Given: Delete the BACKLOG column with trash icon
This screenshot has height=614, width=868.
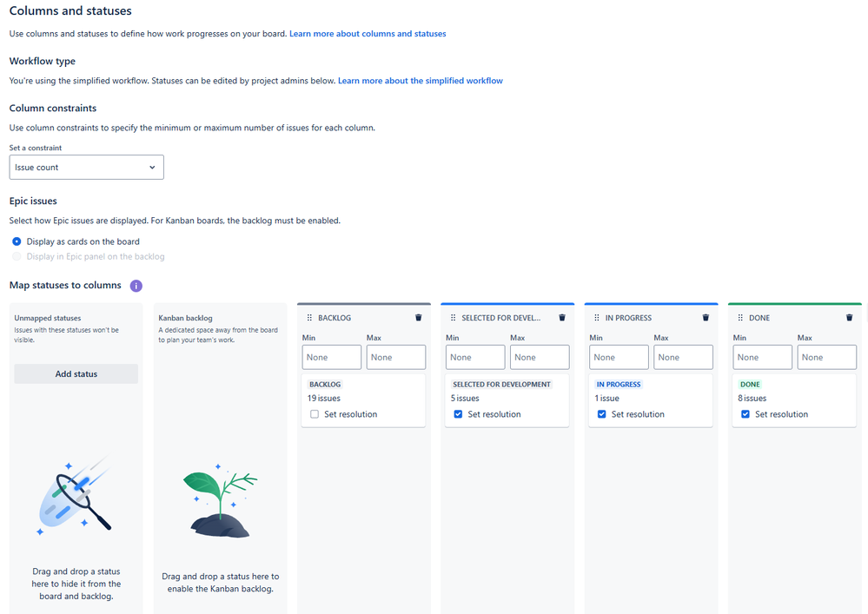Looking at the screenshot, I should pyautogui.click(x=419, y=318).
